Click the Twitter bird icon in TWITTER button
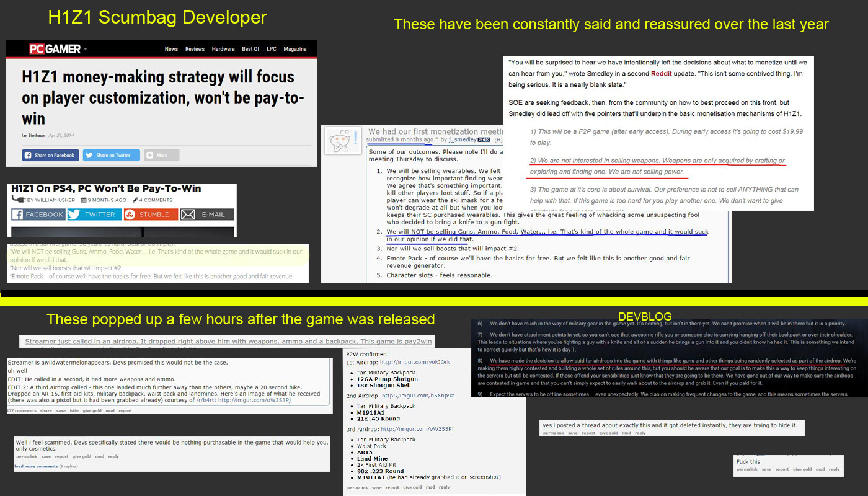This screenshot has width=868, height=496. pos(74,215)
